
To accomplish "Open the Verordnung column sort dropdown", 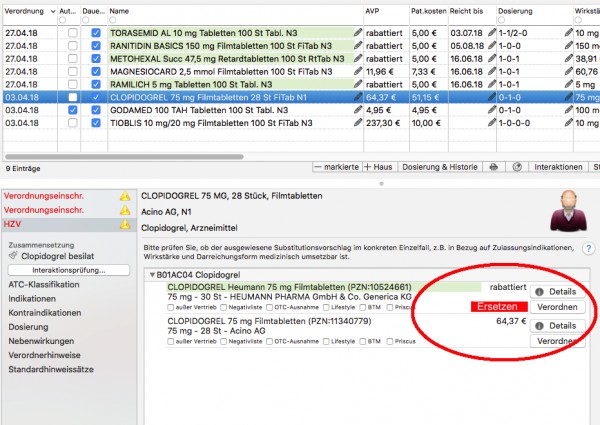I will 53,11.
